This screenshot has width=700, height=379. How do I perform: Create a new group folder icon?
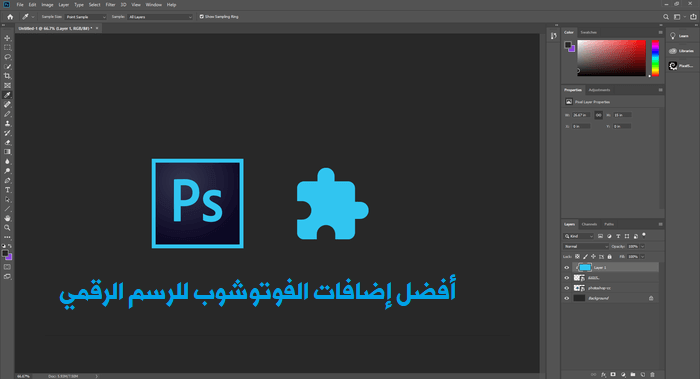tap(633, 375)
